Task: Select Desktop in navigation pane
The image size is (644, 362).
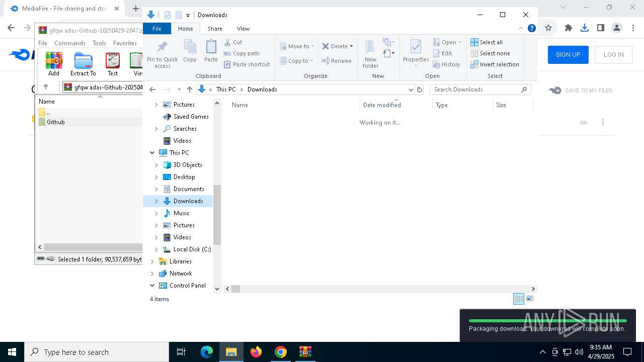Action: point(184,177)
